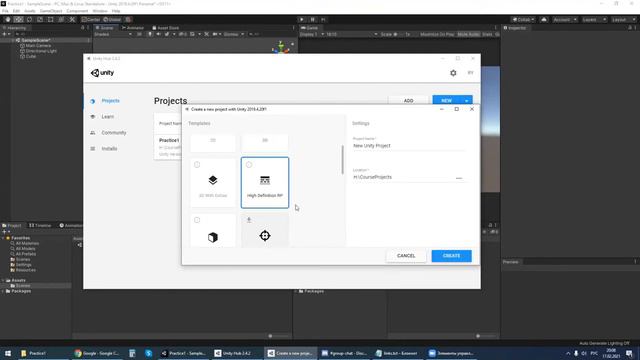Click the NEW button in Unity Hub
This screenshot has width=640, height=360.
pyautogui.click(x=447, y=100)
